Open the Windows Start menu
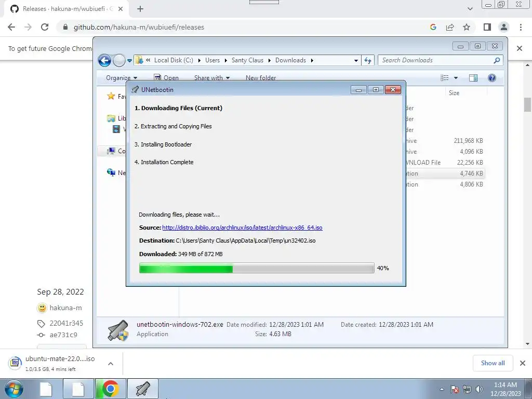This screenshot has height=399, width=532. [14, 389]
